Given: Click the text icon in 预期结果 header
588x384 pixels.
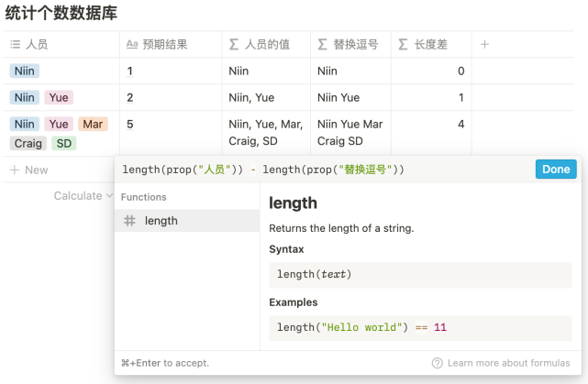Looking at the screenshot, I should click(131, 44).
